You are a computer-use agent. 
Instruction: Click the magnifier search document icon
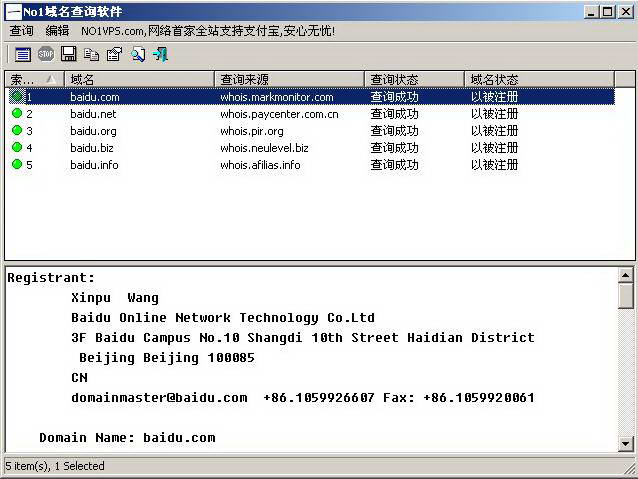coord(138,54)
